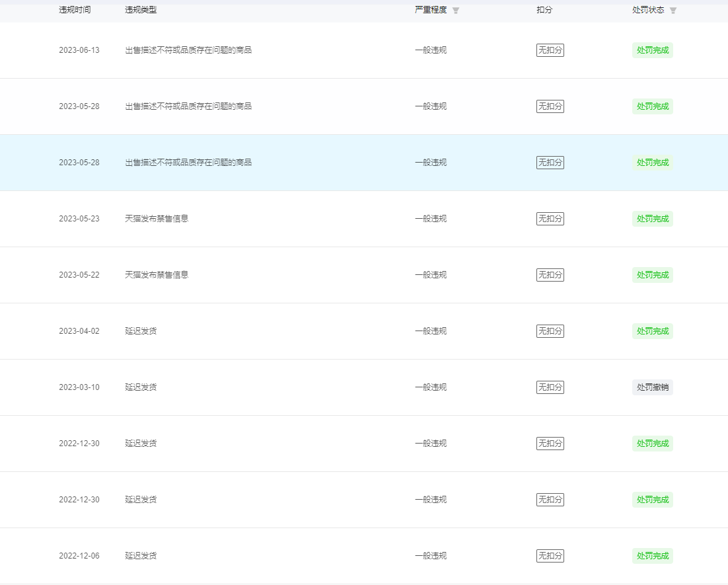This screenshot has width=728, height=585.
Task: Click the 严重程度 header label
Action: point(431,10)
